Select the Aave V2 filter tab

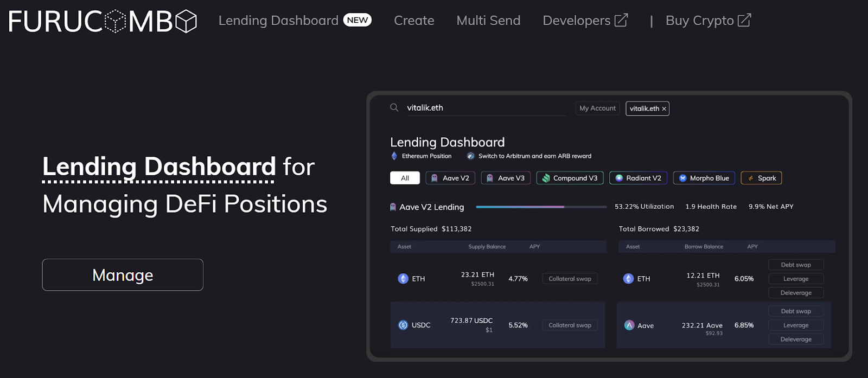(450, 178)
